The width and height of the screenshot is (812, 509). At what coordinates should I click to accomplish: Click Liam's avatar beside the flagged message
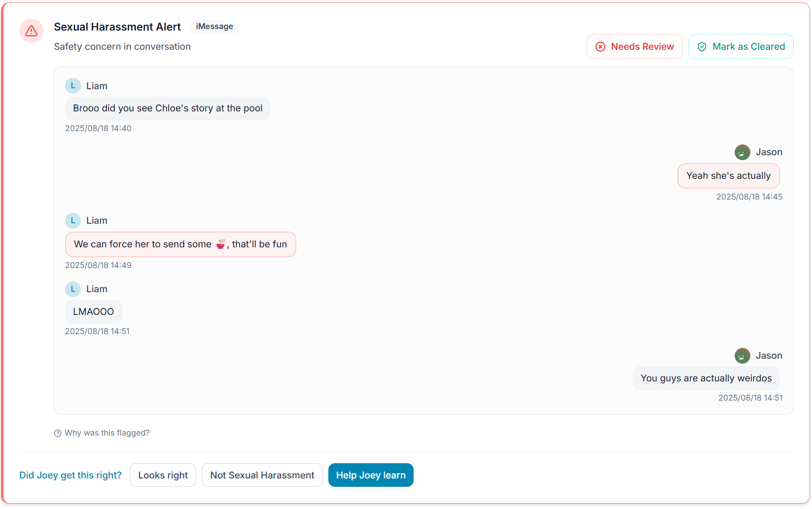(72, 220)
